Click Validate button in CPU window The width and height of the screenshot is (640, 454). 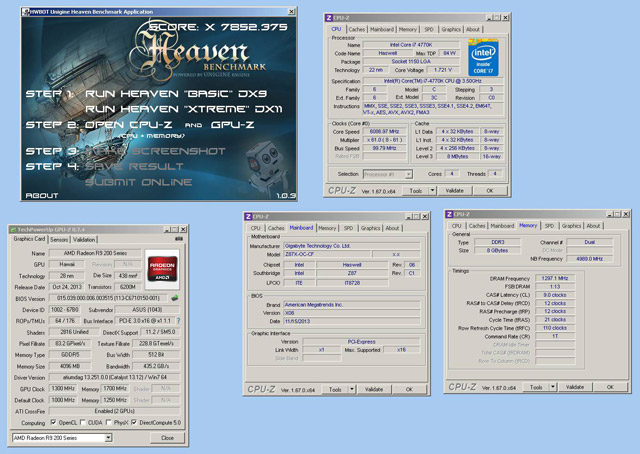coord(454,191)
